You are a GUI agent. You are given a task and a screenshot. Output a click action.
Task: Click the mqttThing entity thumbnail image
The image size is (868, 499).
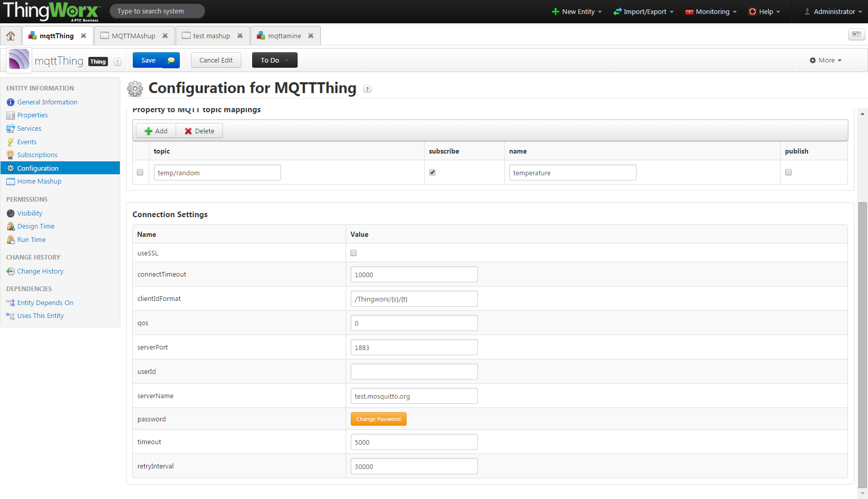tap(19, 59)
